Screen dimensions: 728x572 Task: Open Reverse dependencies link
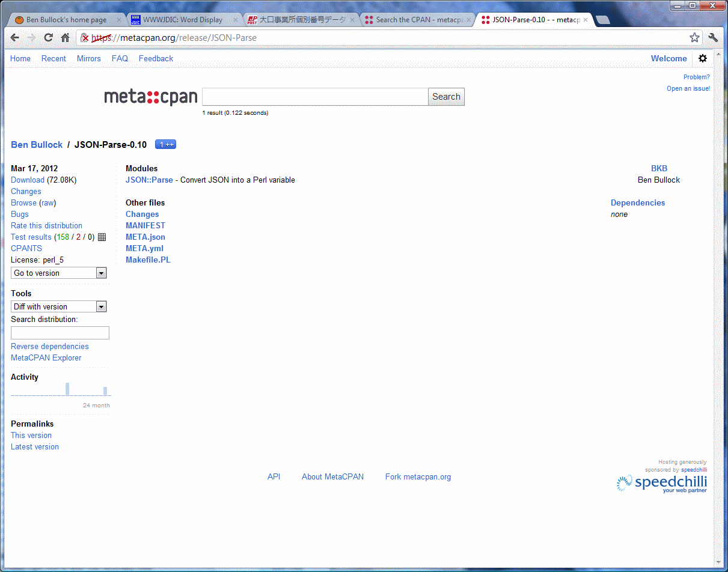[49, 346]
